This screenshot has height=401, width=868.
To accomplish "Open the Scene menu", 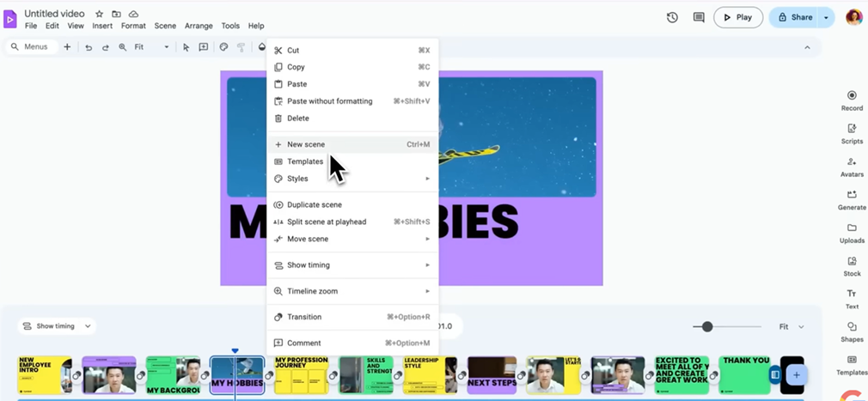I will click(165, 26).
